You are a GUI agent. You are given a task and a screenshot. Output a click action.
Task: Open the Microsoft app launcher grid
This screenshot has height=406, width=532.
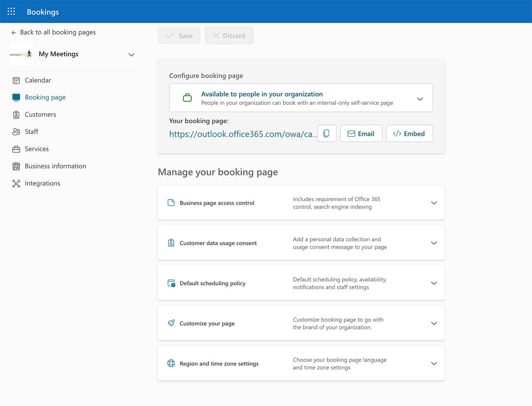click(11, 11)
